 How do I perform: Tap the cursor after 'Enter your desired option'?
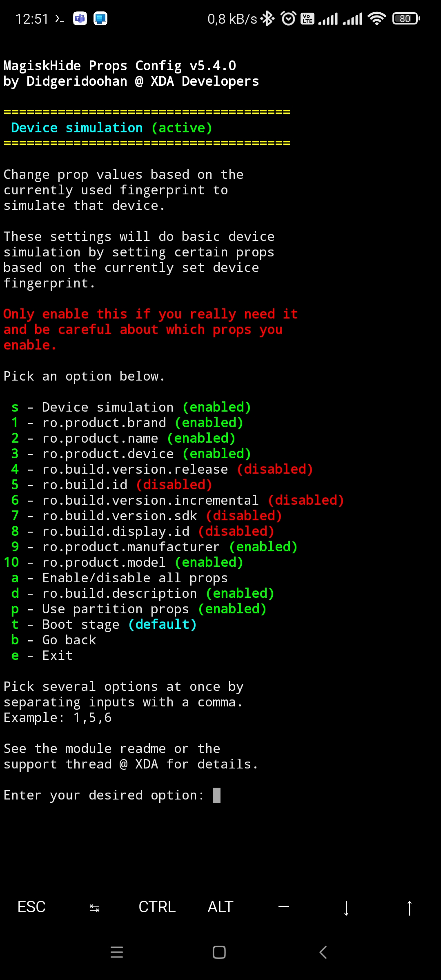(216, 795)
